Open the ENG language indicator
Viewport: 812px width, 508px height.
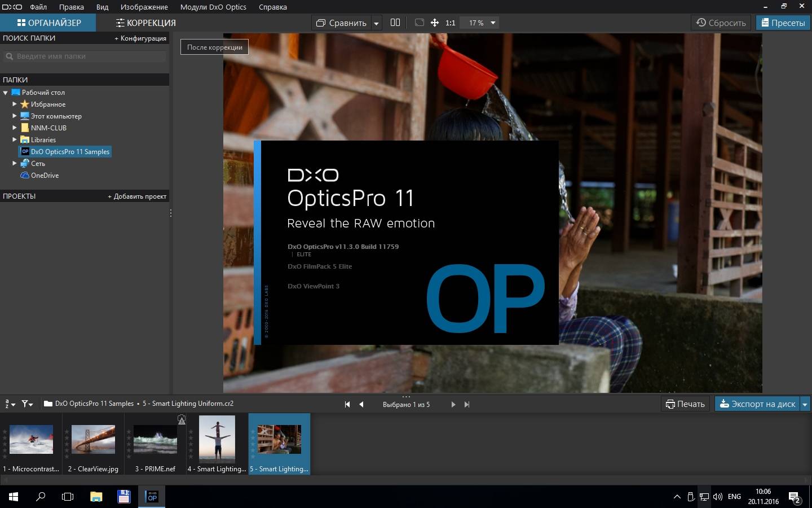[734, 497]
